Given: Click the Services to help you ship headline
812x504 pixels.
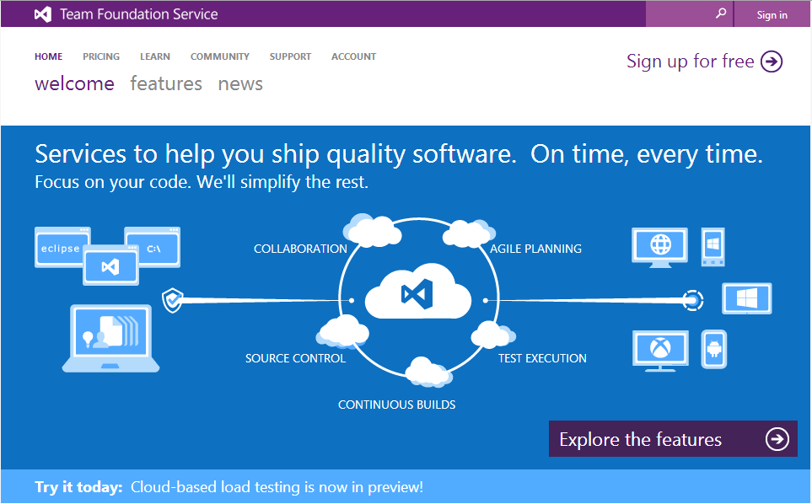Looking at the screenshot, I should (399, 154).
